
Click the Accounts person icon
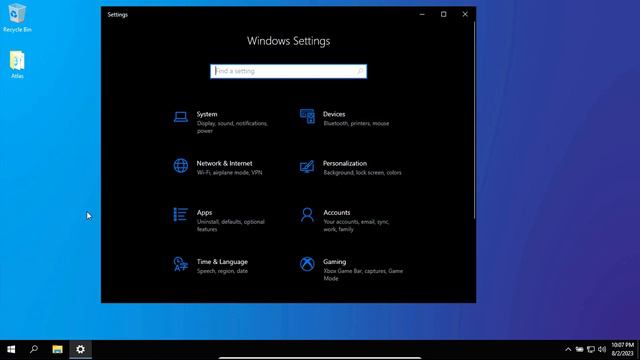307,215
